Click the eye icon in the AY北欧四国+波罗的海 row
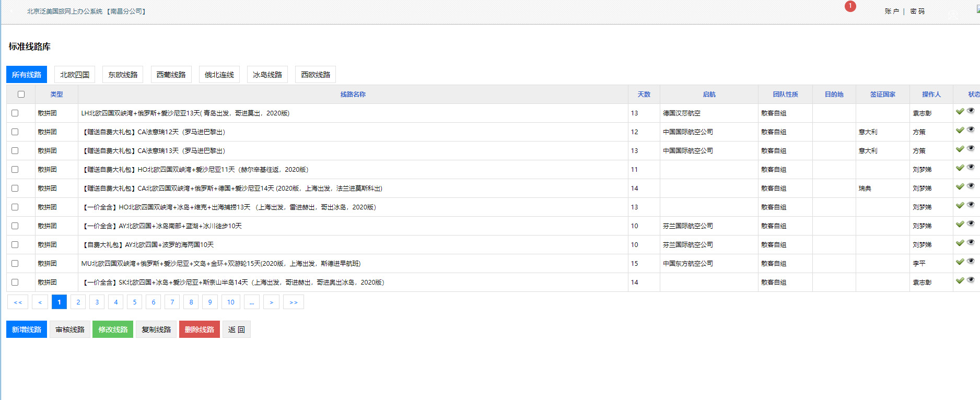The height and width of the screenshot is (400, 980). pos(971,242)
